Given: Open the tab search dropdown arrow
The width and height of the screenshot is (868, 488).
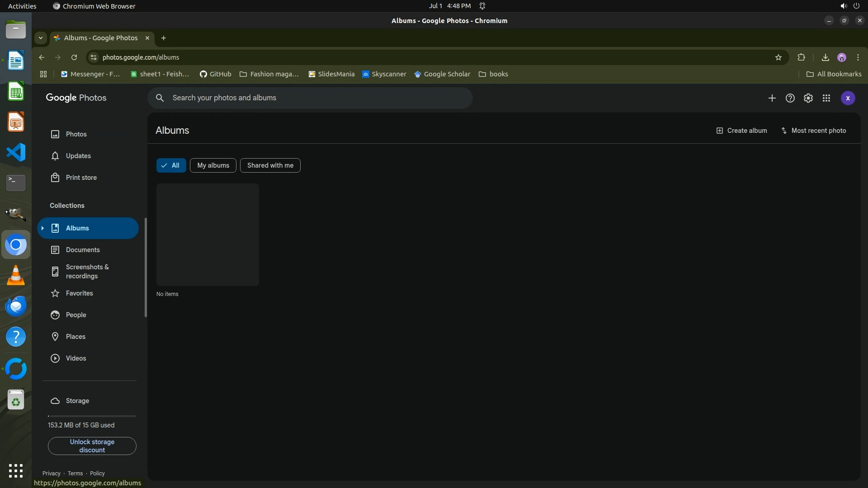Looking at the screenshot, I should click(41, 38).
